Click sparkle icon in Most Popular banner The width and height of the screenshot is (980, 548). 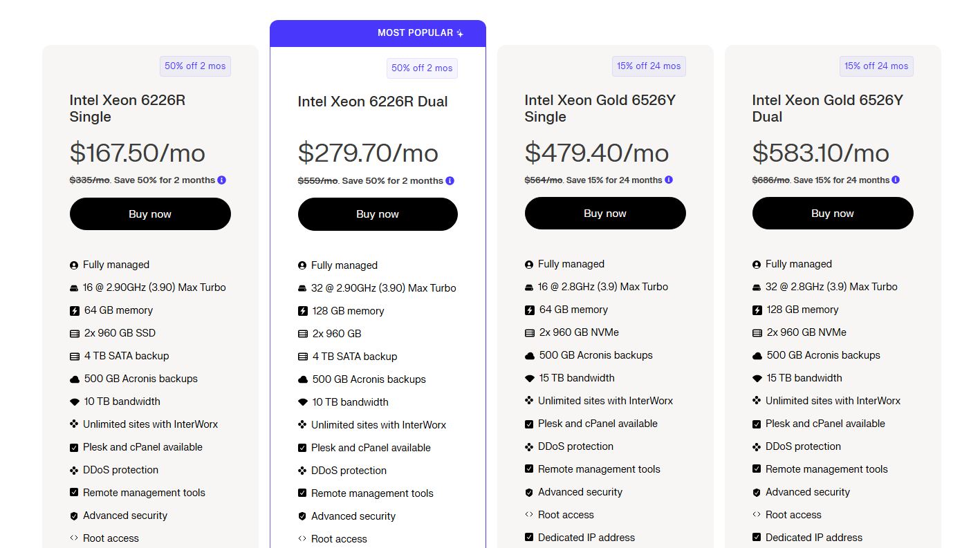[461, 33]
